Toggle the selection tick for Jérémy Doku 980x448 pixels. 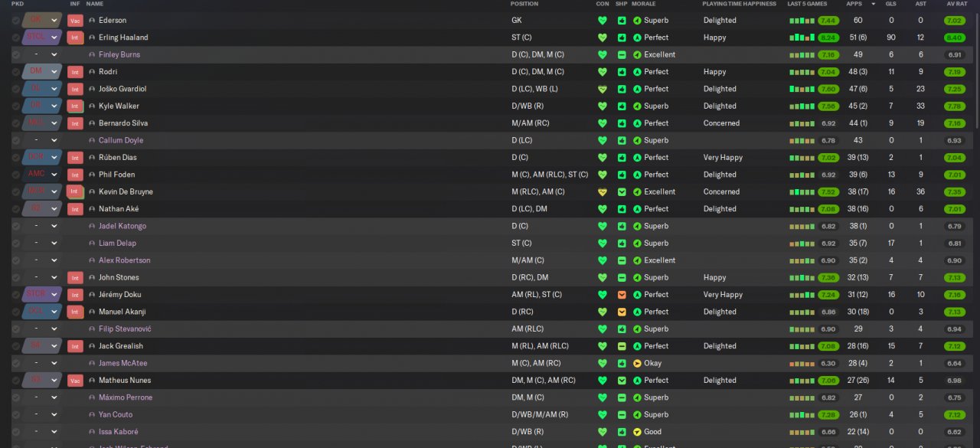pos(16,295)
